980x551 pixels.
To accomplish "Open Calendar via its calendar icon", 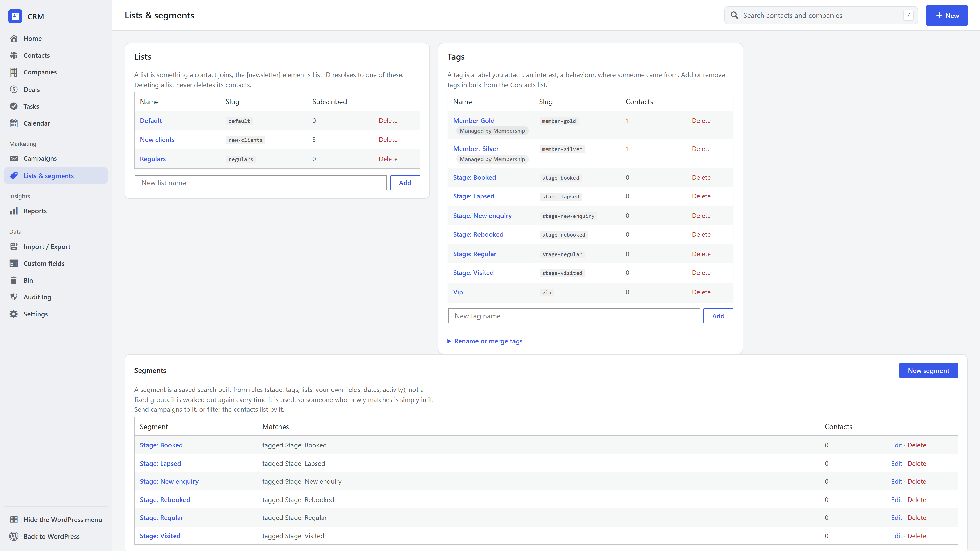I will click(14, 123).
